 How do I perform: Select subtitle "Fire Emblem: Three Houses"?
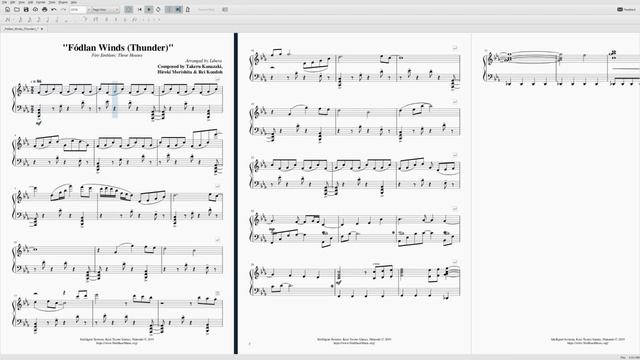click(x=117, y=55)
